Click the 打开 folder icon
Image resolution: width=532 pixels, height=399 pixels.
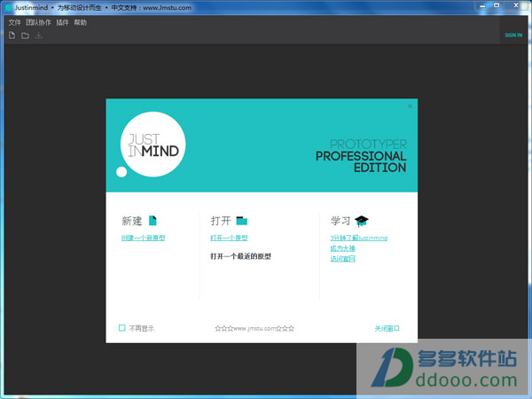pos(242,221)
